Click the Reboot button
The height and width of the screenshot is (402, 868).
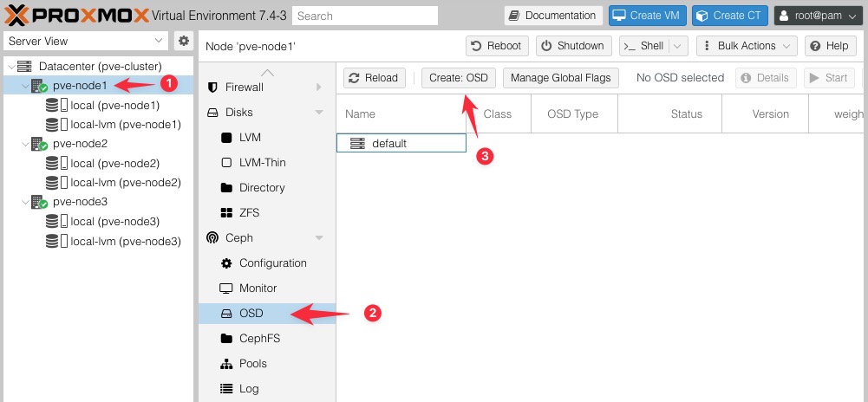click(497, 46)
